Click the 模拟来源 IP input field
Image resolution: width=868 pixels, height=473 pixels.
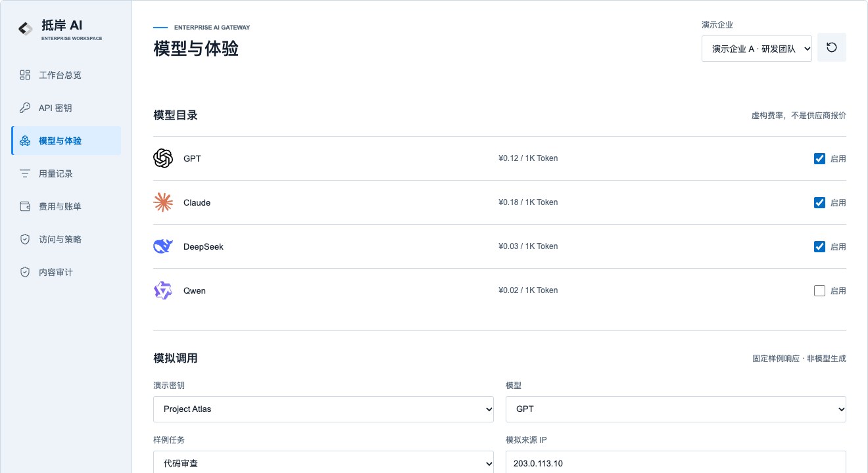[x=676, y=462]
